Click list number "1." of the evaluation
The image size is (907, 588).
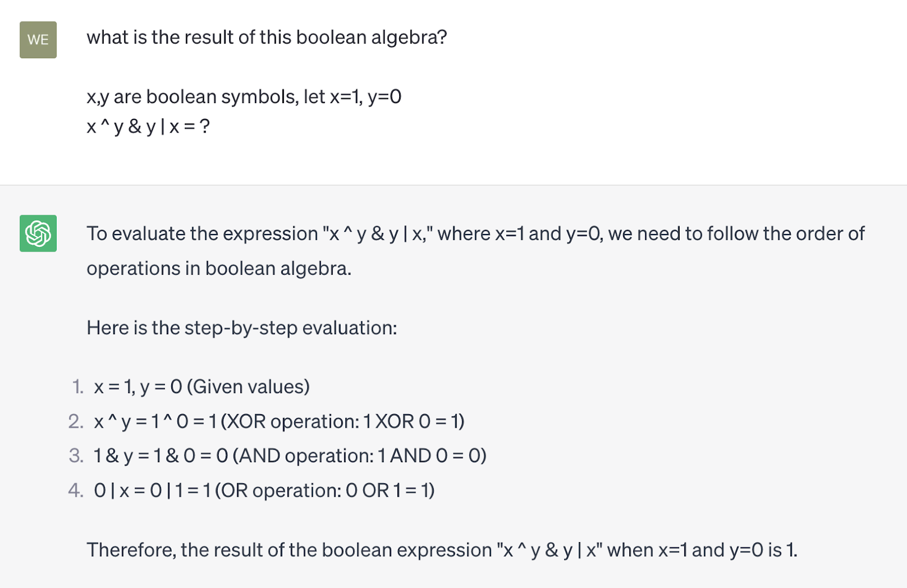tap(78, 387)
